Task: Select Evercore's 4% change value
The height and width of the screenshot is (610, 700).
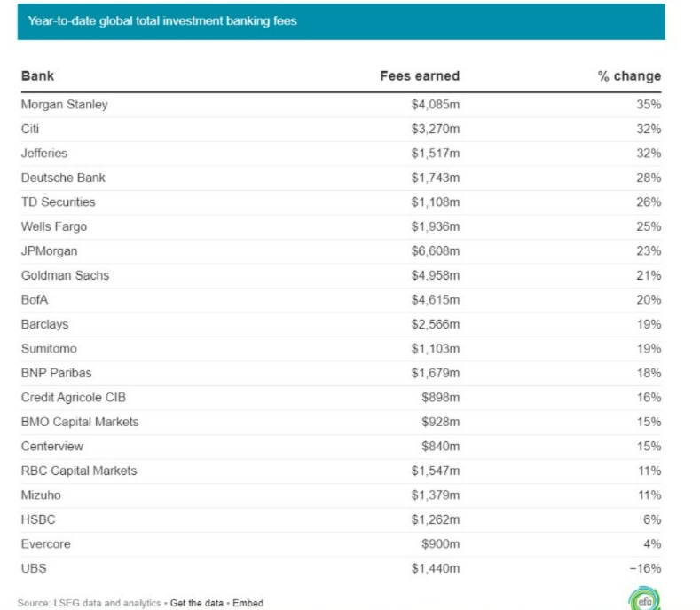Action: point(652,544)
